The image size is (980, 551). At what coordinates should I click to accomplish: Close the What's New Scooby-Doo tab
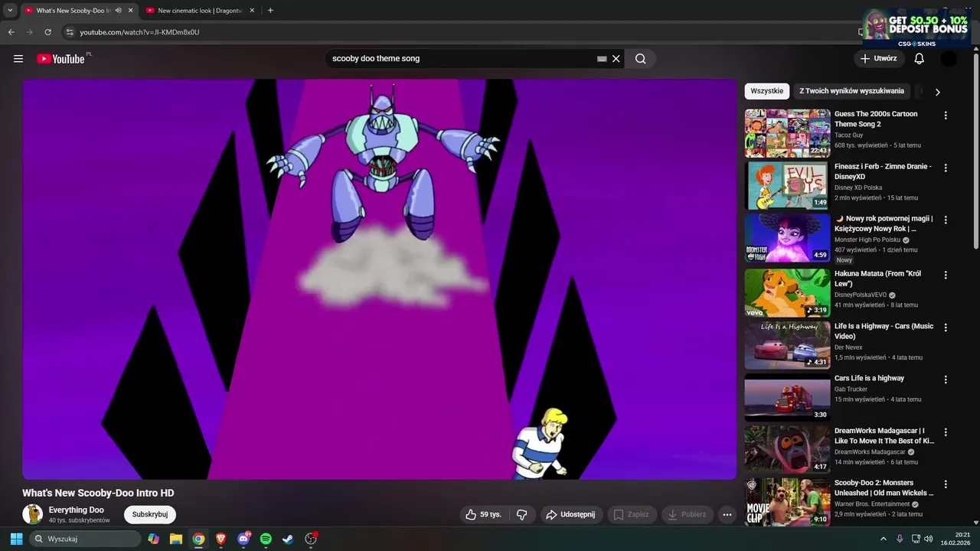(130, 11)
